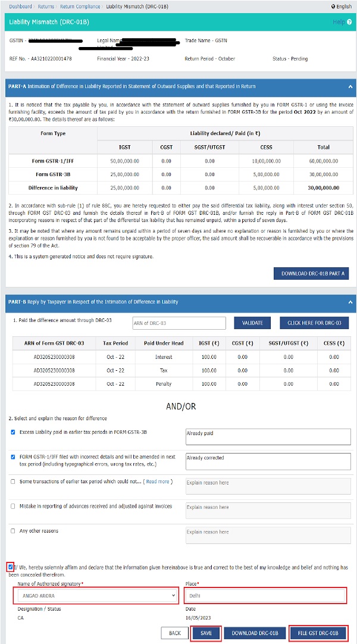357x644 pixels.
Task: Click the Validate button
Action: [252, 323]
